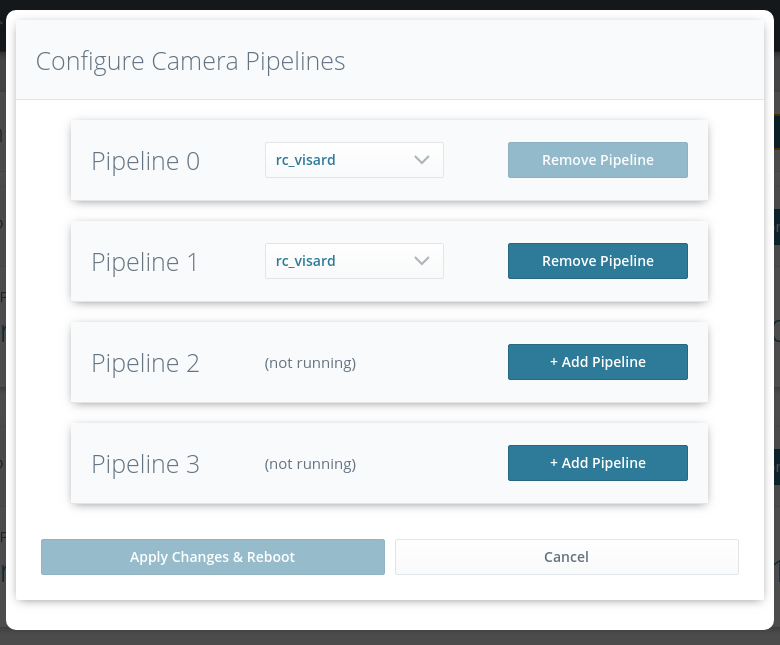
Task: Remove Pipeline 1 using its button
Action: pos(597,261)
